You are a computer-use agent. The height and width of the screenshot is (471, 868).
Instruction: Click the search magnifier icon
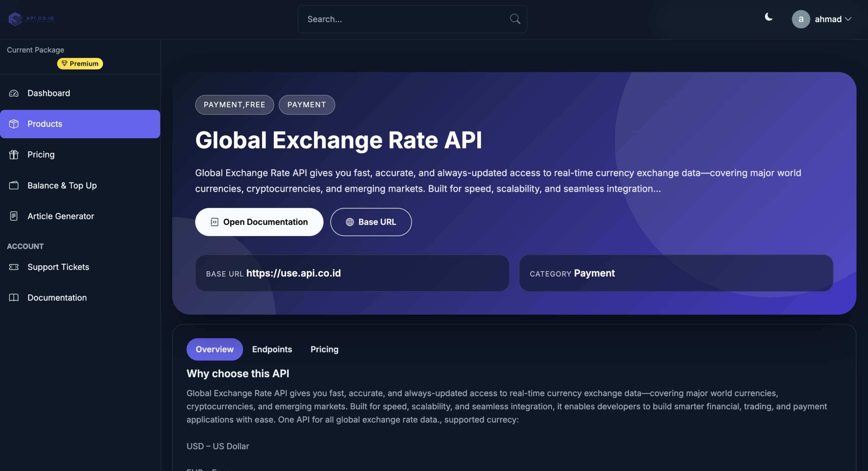tap(515, 19)
